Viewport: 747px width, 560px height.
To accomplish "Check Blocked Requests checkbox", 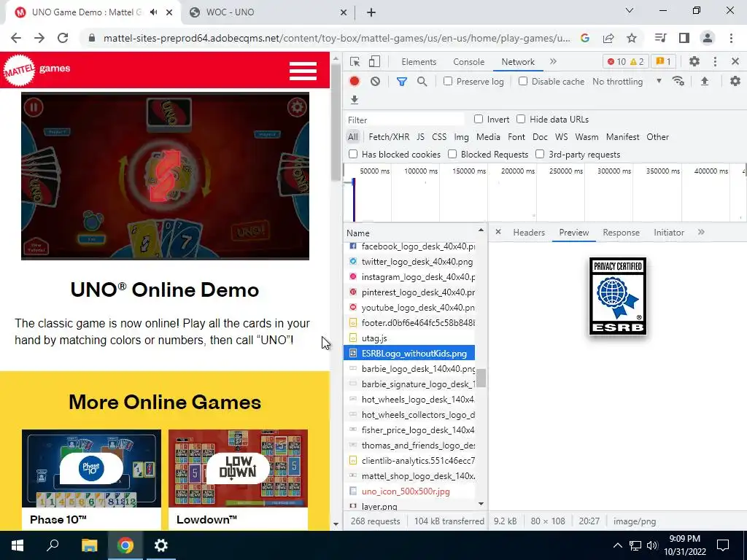I will (x=452, y=154).
